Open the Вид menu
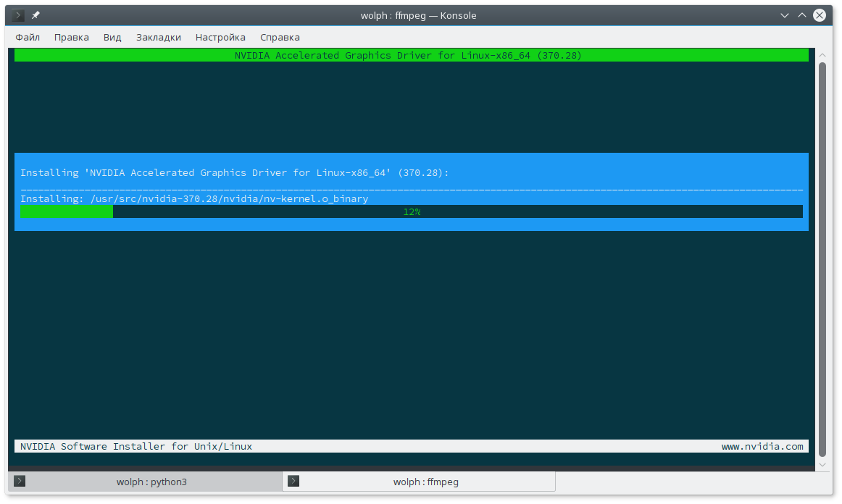This screenshot has width=842, height=504. pos(112,37)
